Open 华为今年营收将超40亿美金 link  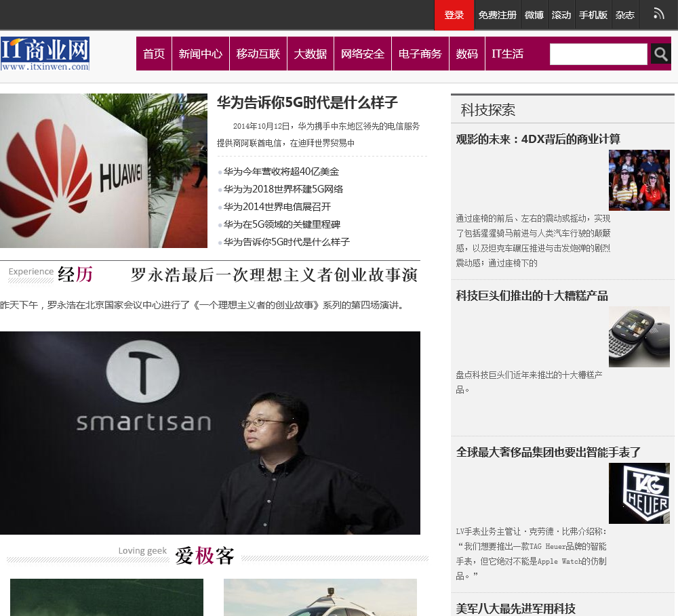point(281,171)
